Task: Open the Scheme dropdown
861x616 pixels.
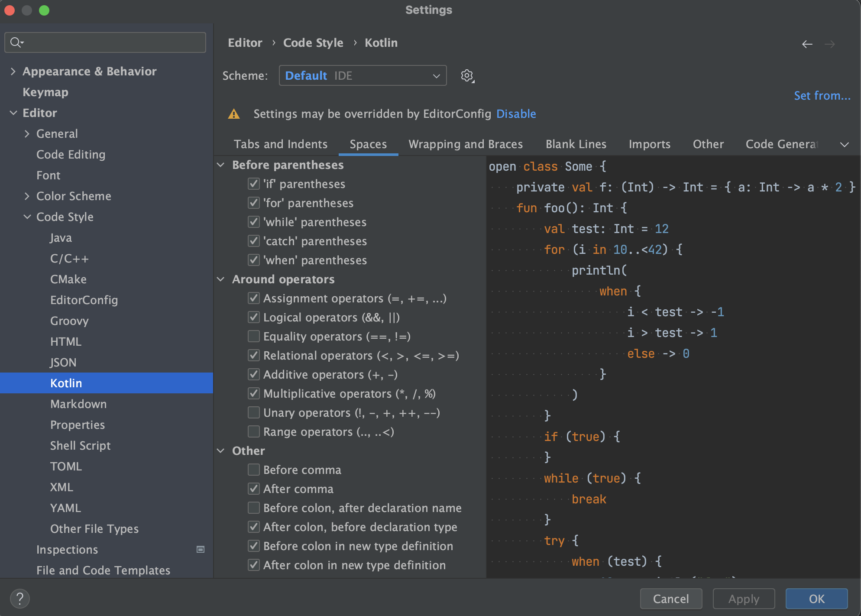Action: pos(363,76)
